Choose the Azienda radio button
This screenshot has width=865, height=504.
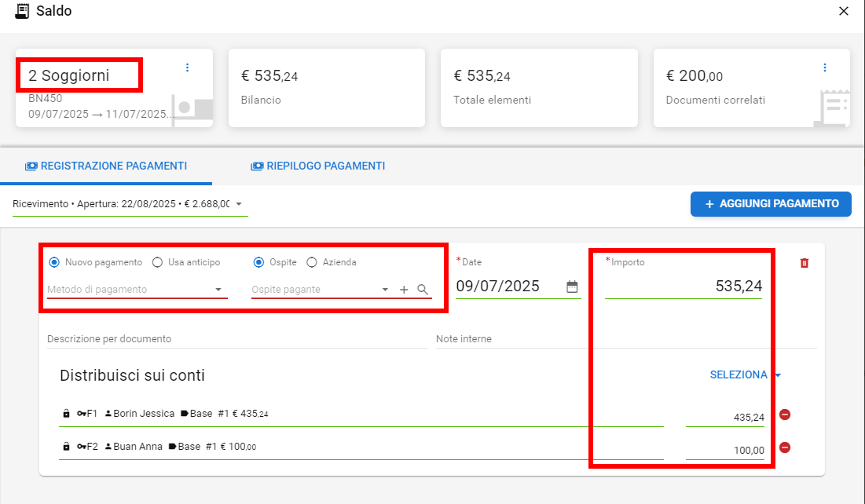click(x=312, y=262)
